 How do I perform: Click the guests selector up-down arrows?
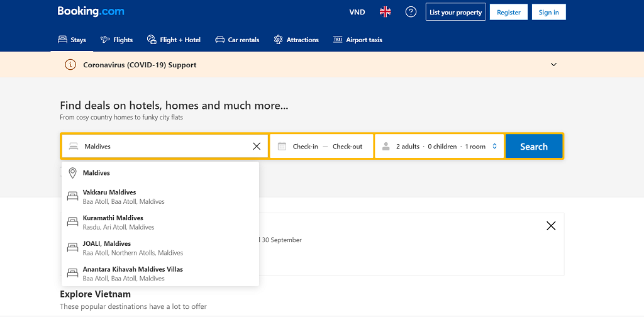tap(494, 146)
